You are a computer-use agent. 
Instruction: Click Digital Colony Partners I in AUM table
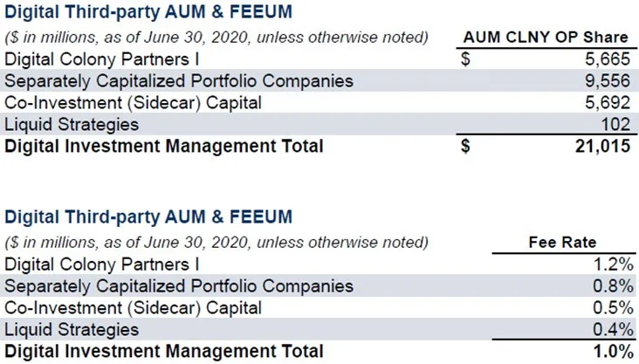tap(102, 59)
